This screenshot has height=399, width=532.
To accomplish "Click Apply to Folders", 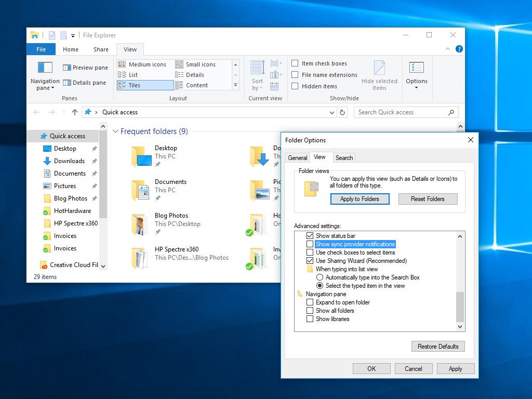I will click(360, 199).
